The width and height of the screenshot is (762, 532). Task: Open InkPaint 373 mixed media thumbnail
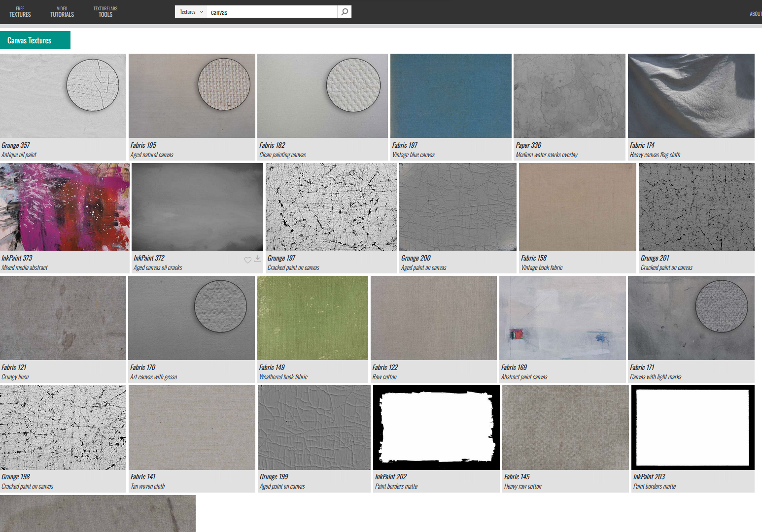pyautogui.click(x=65, y=207)
